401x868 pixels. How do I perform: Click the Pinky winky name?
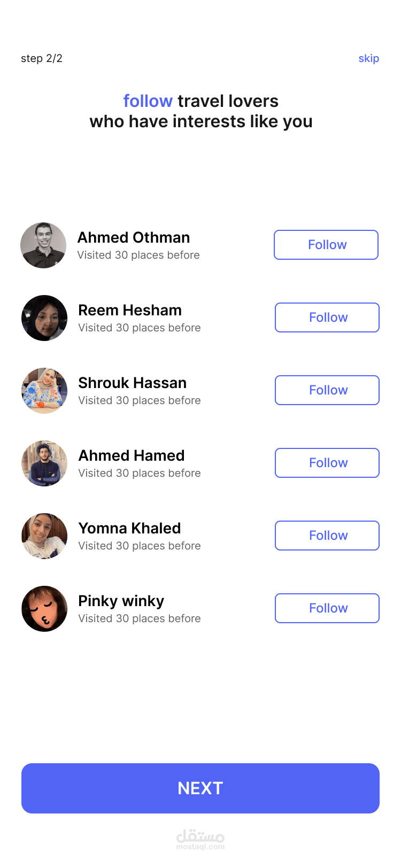121,601
